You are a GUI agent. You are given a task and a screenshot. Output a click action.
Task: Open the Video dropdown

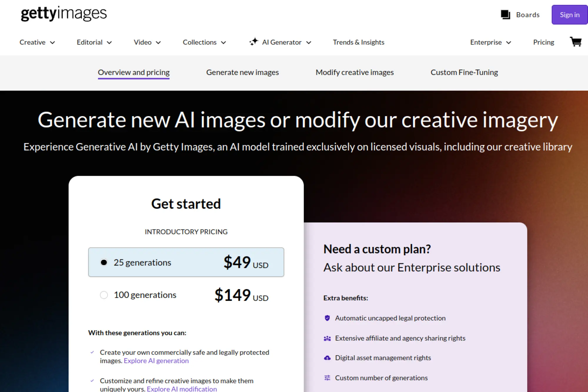[x=147, y=42]
